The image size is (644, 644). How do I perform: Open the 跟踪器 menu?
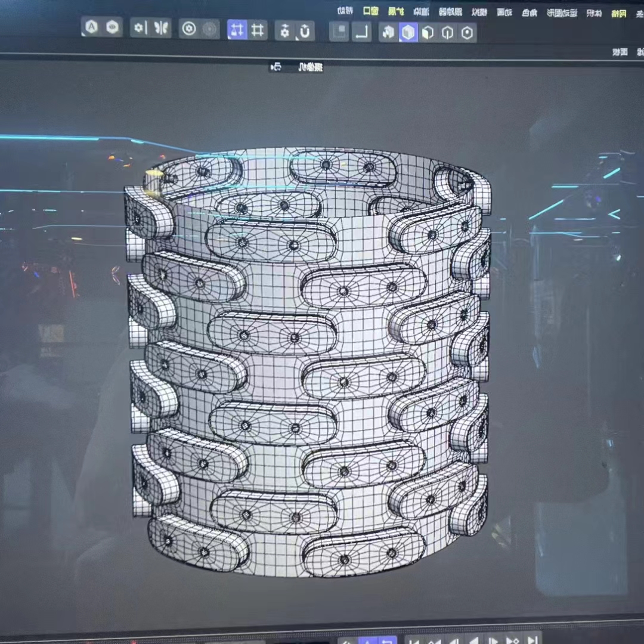click(450, 13)
